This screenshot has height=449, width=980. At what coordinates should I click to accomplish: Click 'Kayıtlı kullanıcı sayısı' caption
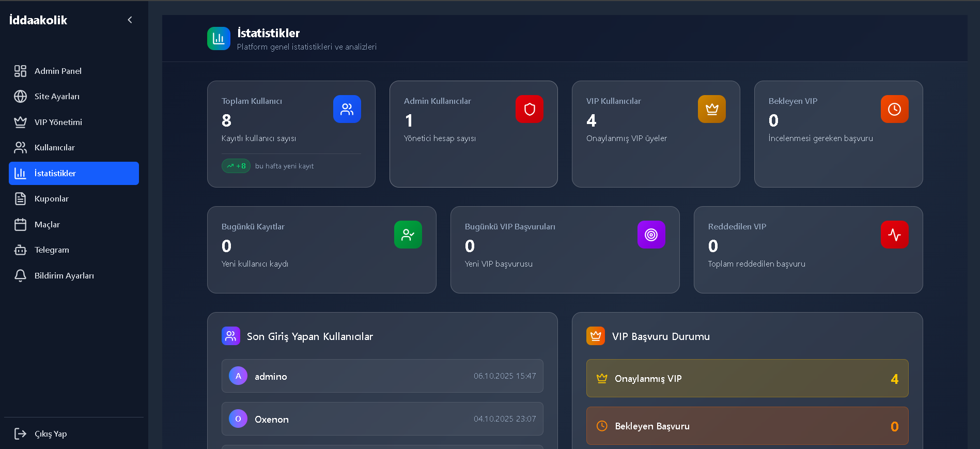259,138
